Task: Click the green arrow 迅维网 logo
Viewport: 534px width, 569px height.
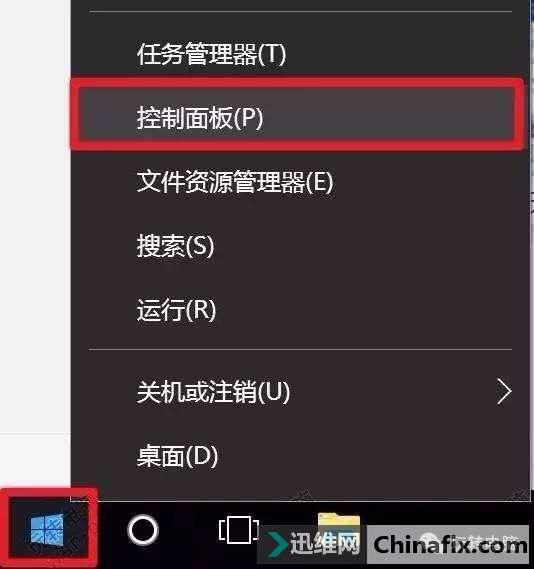Action: click(278, 544)
